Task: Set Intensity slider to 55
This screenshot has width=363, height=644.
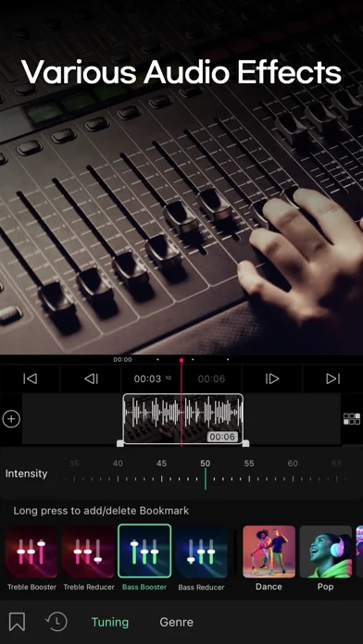Action: click(x=249, y=478)
